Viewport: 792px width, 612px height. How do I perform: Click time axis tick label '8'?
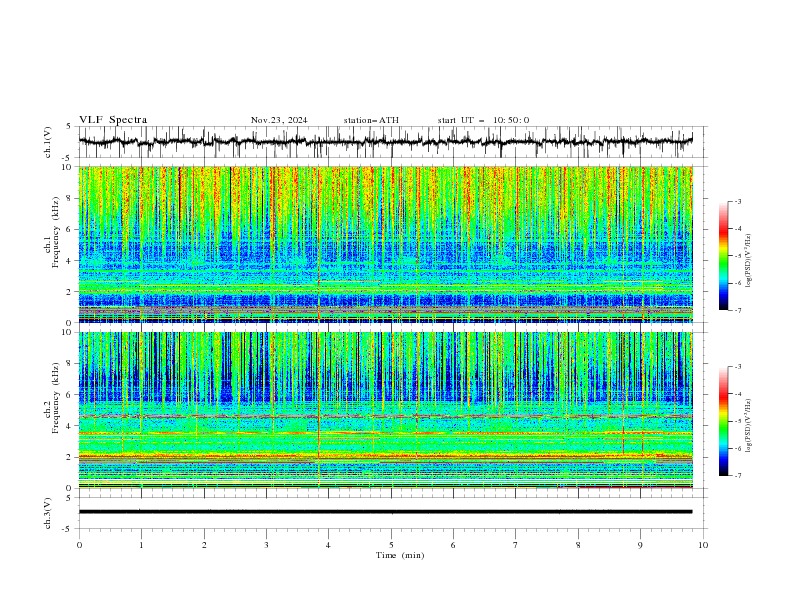coord(578,545)
